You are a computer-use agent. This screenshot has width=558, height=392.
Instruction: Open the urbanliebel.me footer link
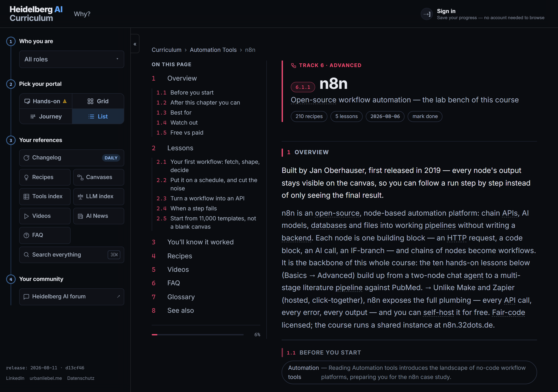click(x=46, y=378)
